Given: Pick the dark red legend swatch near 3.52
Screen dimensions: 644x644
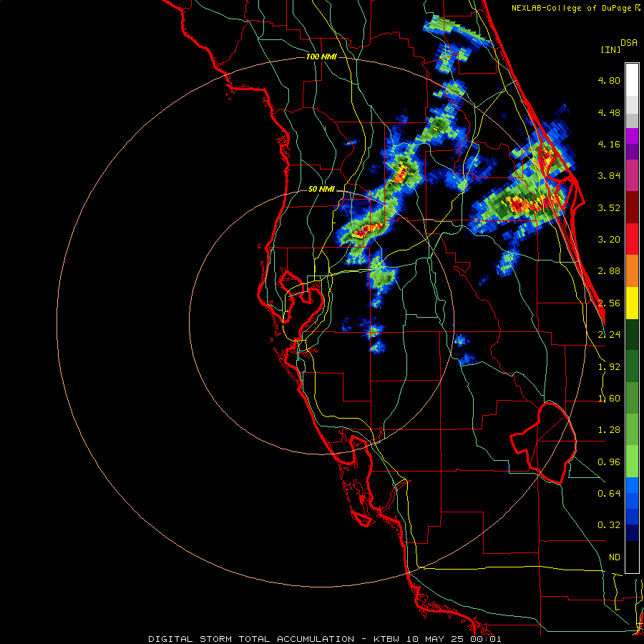Looking at the screenshot, I should 632,208.
